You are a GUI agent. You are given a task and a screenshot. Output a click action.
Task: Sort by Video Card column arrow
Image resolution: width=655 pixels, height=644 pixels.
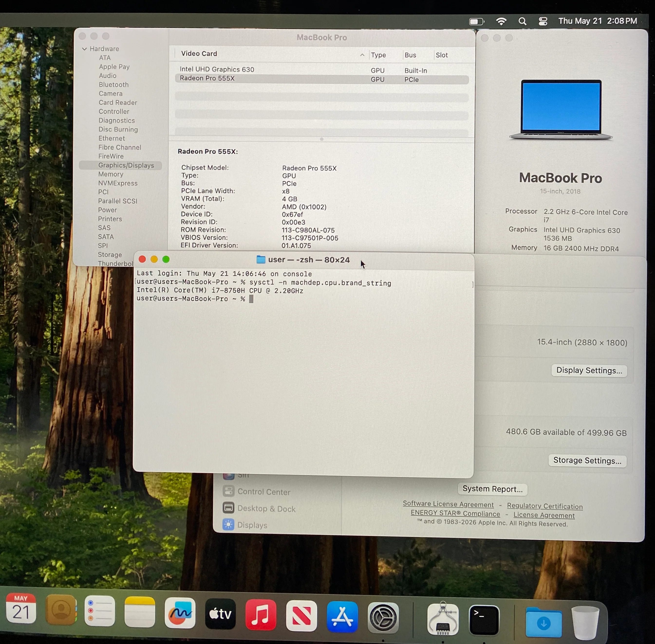(x=362, y=55)
